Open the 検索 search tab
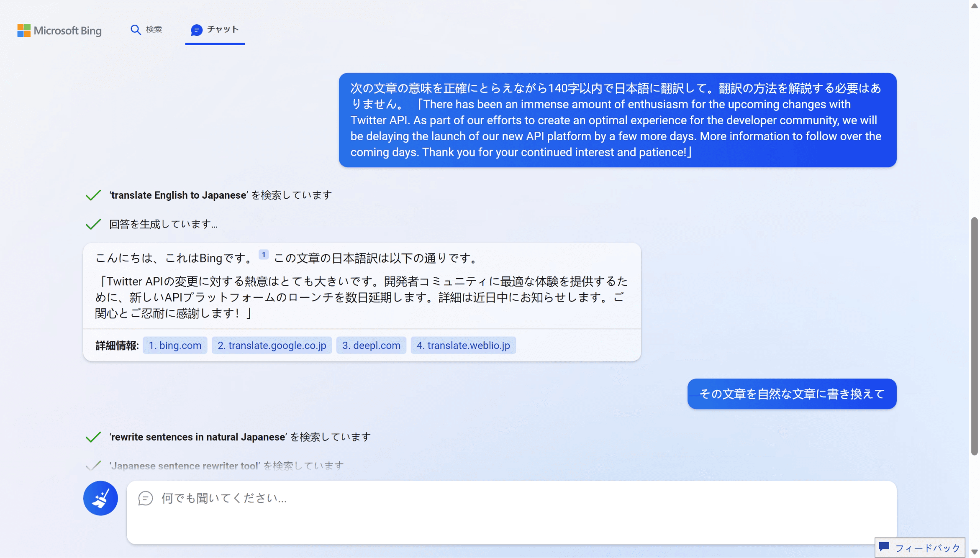The height and width of the screenshot is (558, 980). point(146,29)
